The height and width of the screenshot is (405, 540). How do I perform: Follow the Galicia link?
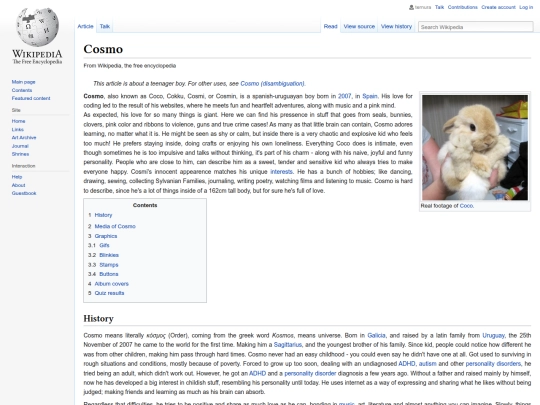point(376,335)
